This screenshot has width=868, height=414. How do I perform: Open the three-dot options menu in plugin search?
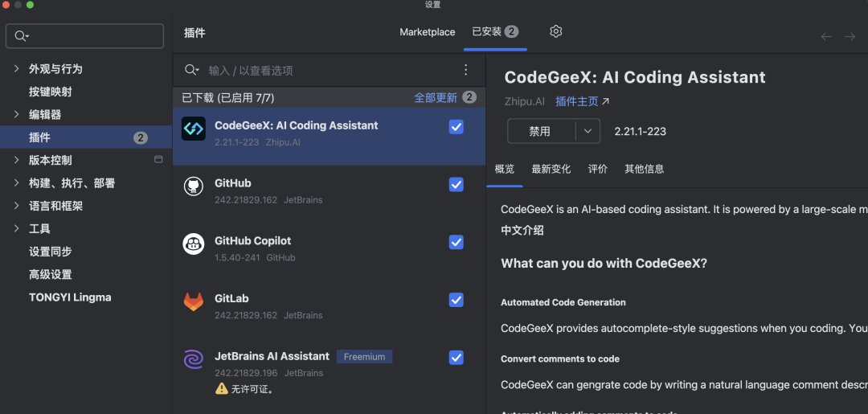[x=465, y=70]
